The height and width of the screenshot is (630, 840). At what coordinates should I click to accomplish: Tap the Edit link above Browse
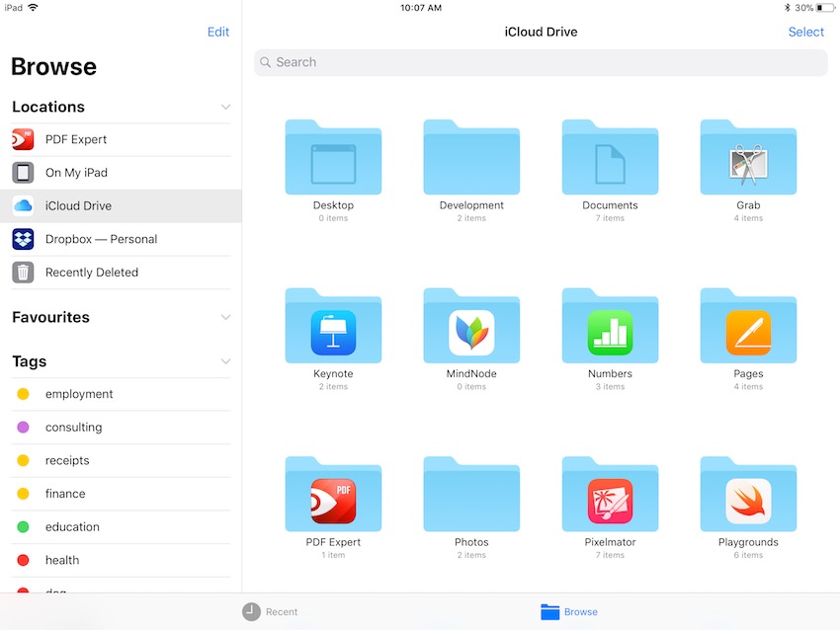[x=217, y=31]
